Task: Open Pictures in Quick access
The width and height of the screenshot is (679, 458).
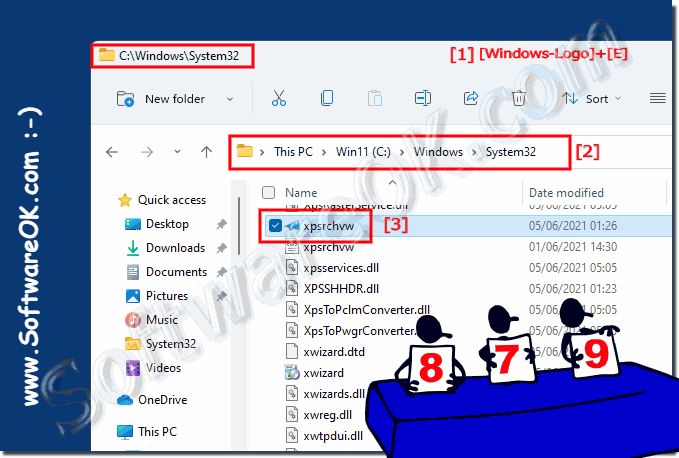Action: [167, 296]
